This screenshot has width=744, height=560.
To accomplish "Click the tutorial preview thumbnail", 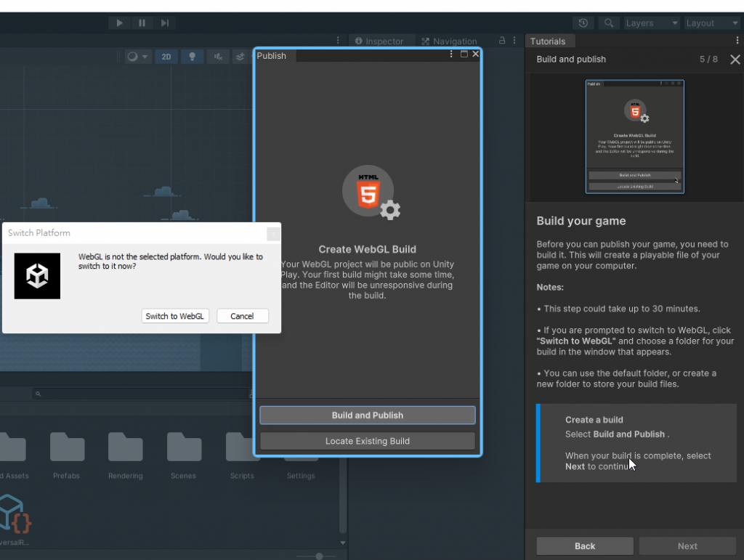I will click(635, 137).
